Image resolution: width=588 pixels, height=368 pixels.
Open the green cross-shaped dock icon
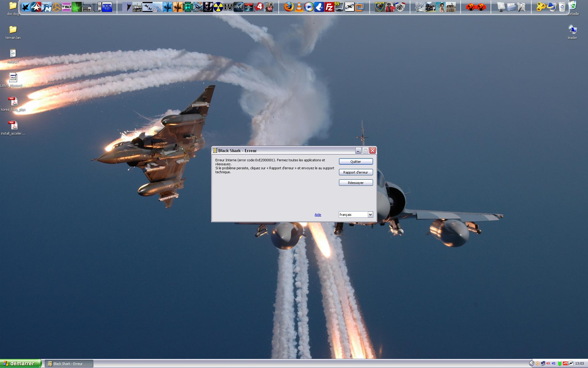coord(188,7)
